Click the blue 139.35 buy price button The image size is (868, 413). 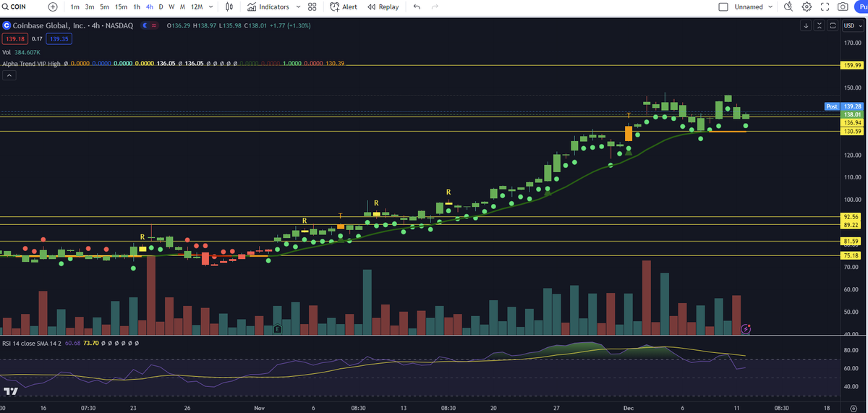(x=60, y=38)
